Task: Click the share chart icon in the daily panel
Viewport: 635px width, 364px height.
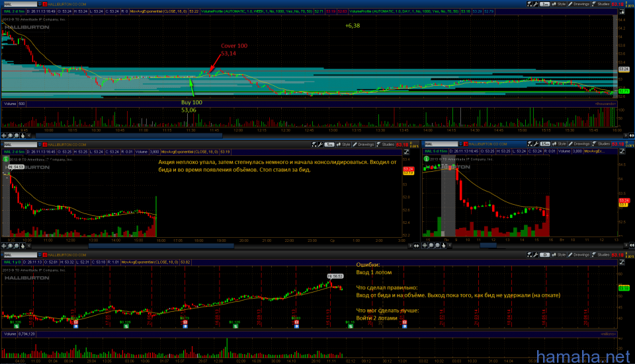Action: point(529,255)
